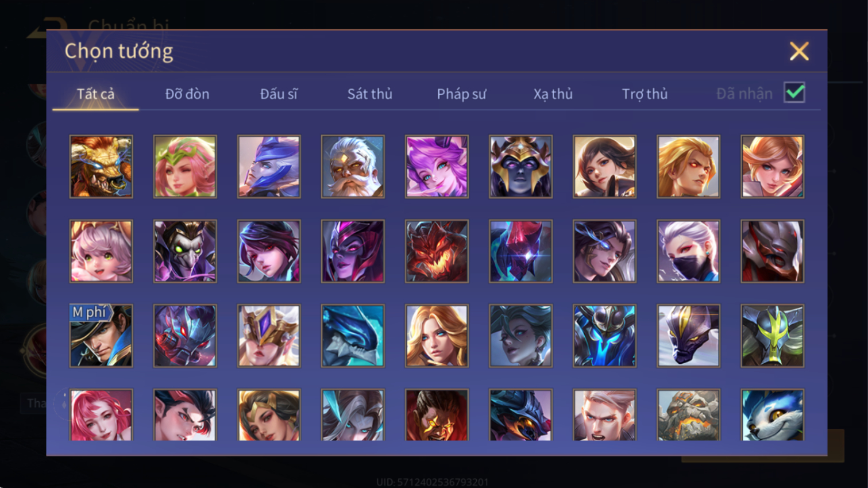Close the Chọn tướng dialog
The width and height of the screenshot is (868, 488).
(798, 51)
